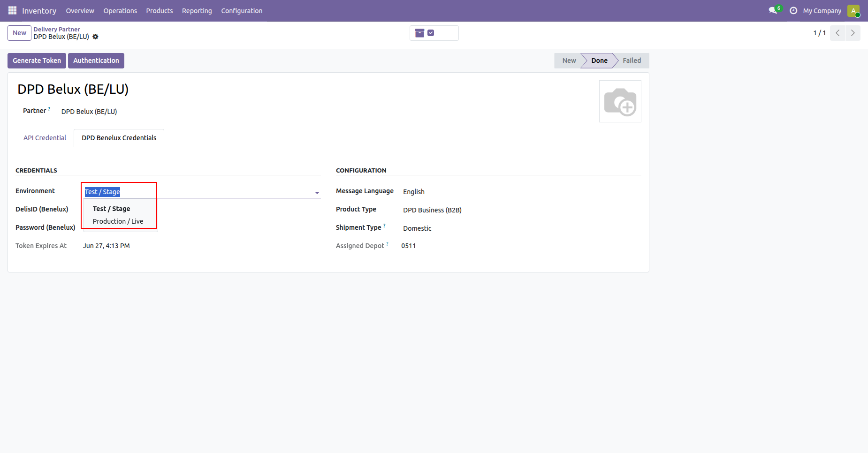Image resolution: width=868 pixels, height=453 pixels.
Task: Open the Configuration menu
Action: click(x=242, y=11)
